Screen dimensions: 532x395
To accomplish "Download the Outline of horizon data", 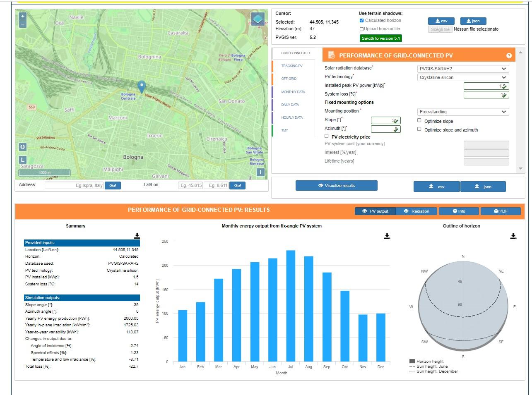I will point(513,236).
